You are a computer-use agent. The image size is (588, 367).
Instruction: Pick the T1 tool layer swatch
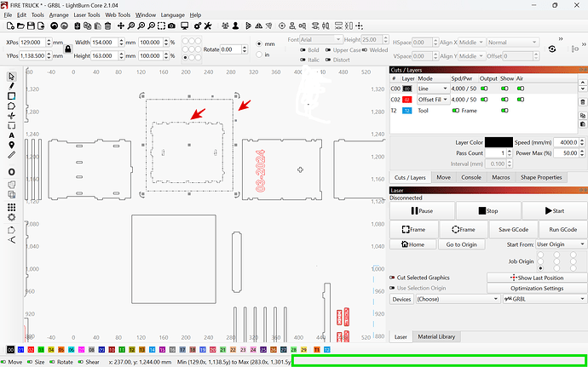317,350
